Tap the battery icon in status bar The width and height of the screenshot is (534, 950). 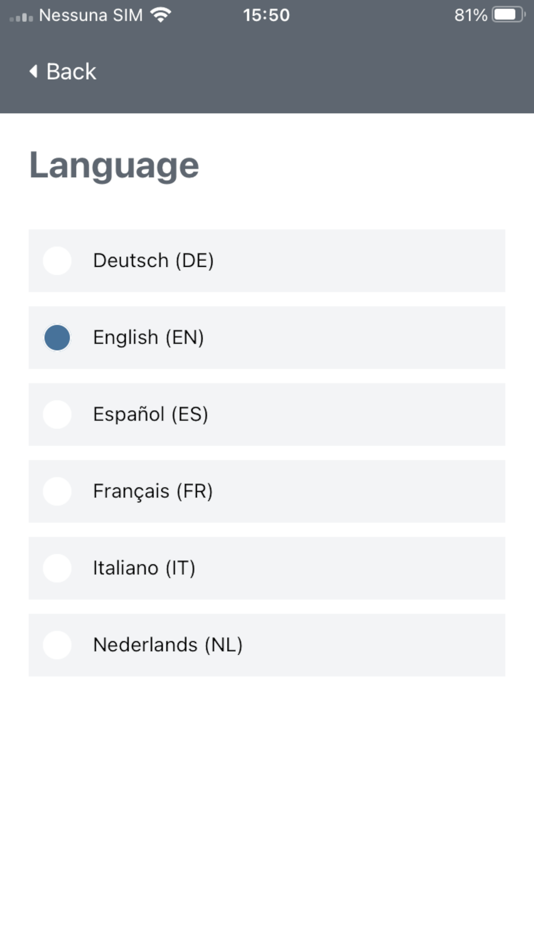509,15
